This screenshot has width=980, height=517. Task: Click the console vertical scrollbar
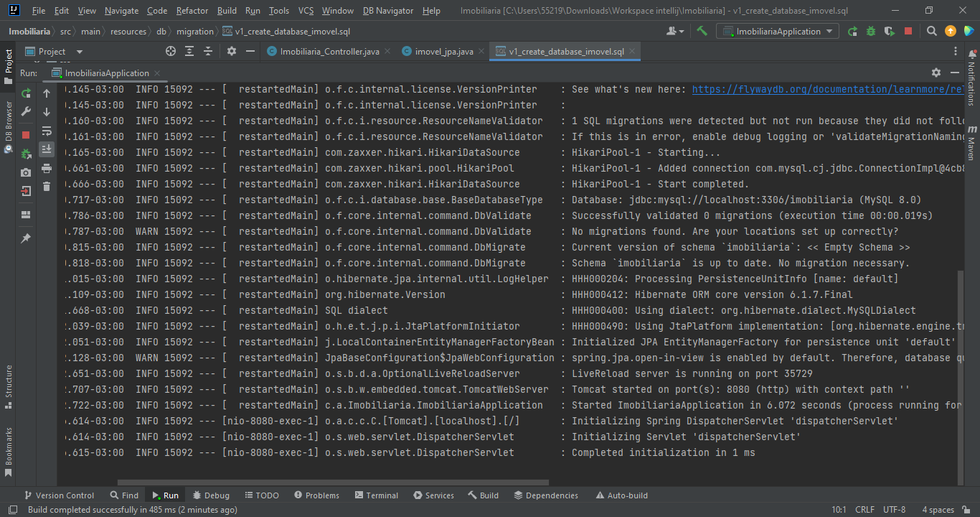coord(961,378)
